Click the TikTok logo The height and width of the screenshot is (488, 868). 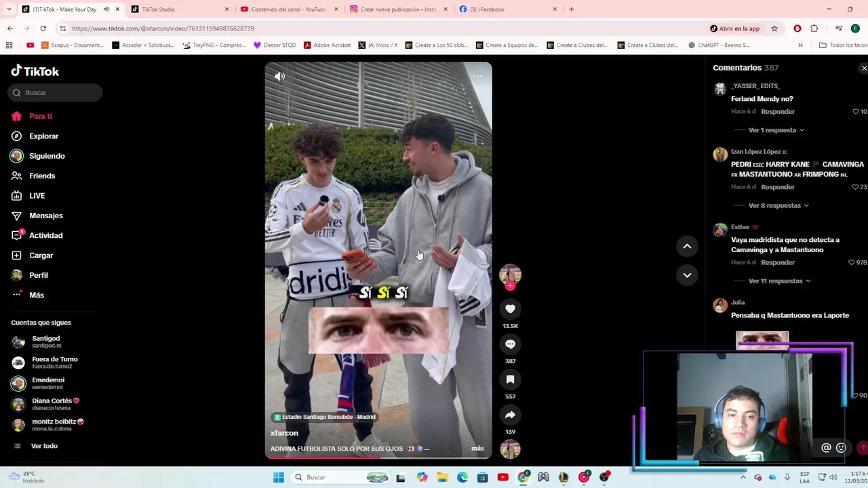click(35, 71)
